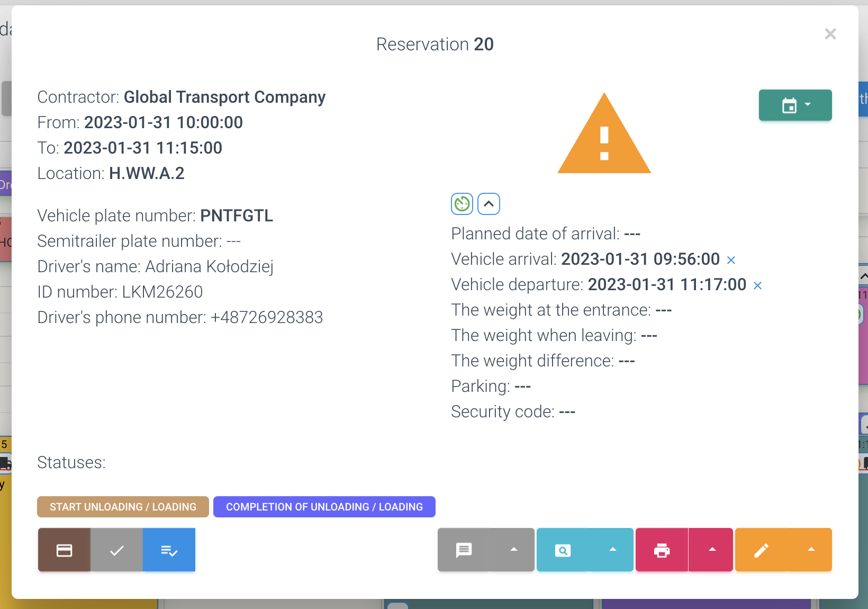Edit reservation with the orange pencil icon
The height and width of the screenshot is (609, 868).
[x=761, y=550]
